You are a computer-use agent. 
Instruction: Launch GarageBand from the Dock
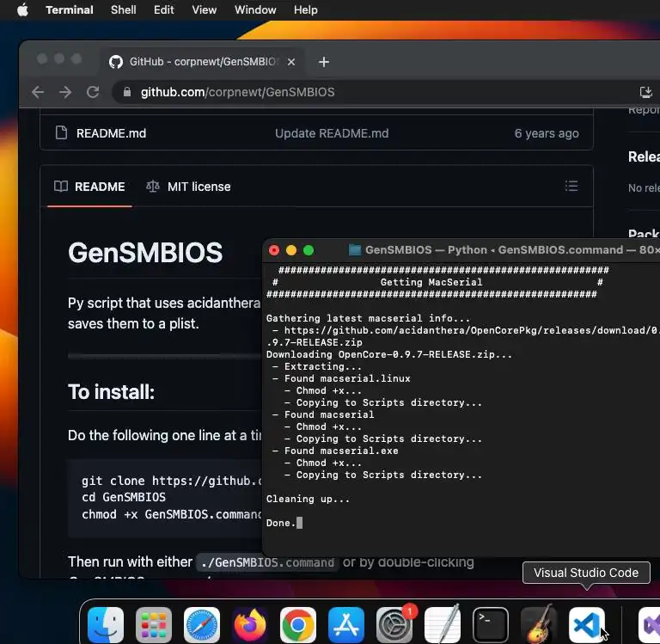coord(538,624)
